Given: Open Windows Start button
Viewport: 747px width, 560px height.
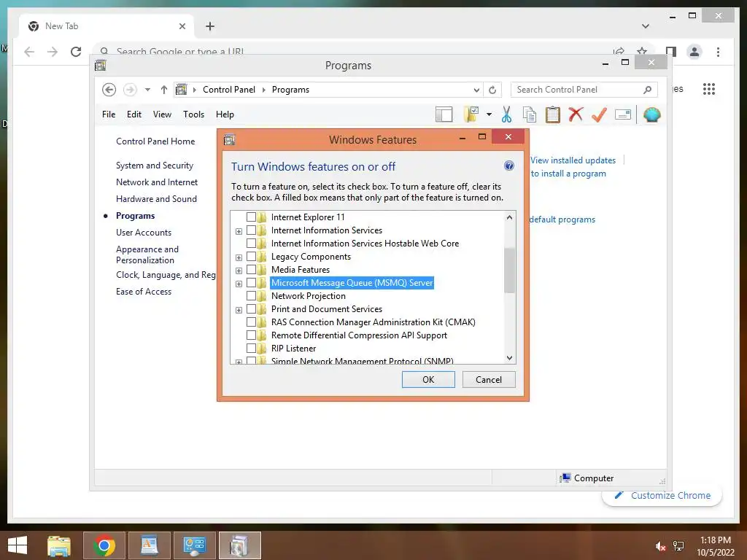Looking at the screenshot, I should coord(18,545).
